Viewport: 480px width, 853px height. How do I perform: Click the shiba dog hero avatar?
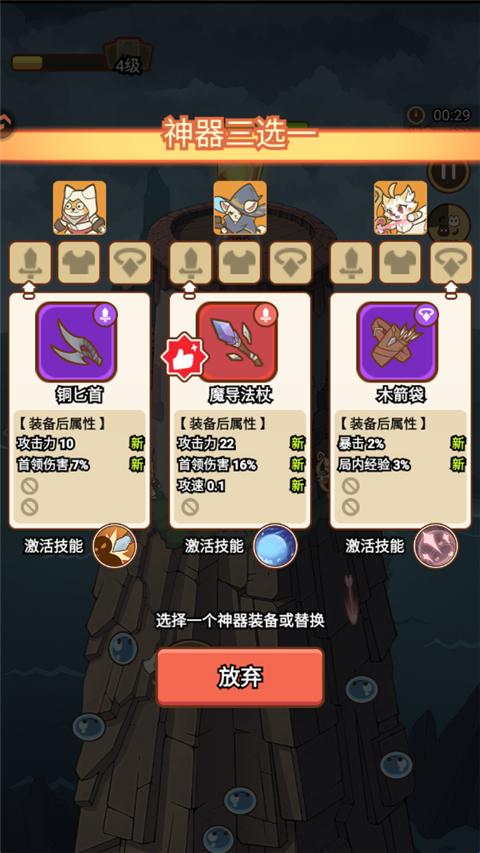point(79,208)
